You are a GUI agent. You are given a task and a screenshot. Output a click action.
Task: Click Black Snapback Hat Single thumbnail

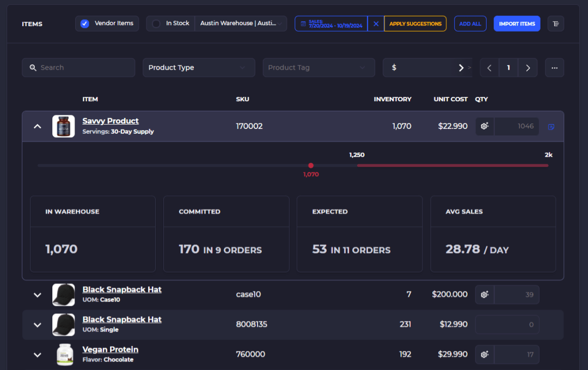(x=63, y=325)
